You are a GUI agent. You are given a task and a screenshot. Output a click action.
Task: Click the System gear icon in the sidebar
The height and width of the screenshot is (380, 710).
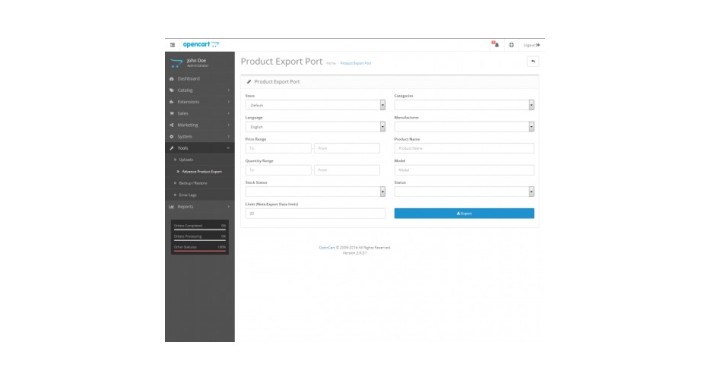172,136
